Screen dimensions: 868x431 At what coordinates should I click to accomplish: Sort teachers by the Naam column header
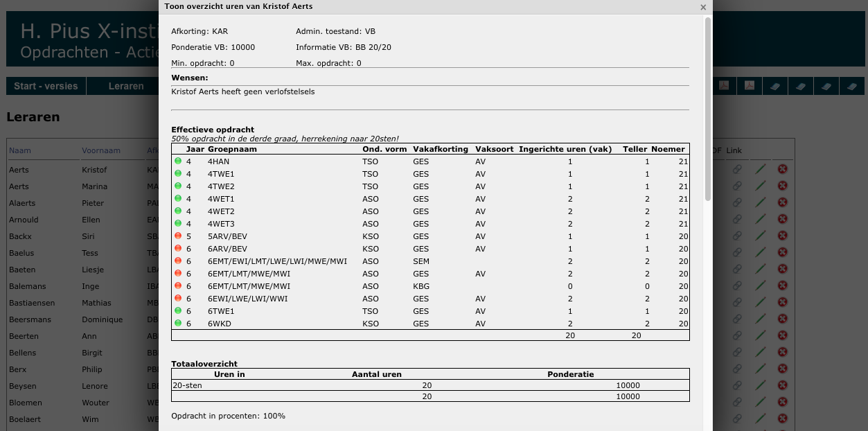click(20, 150)
